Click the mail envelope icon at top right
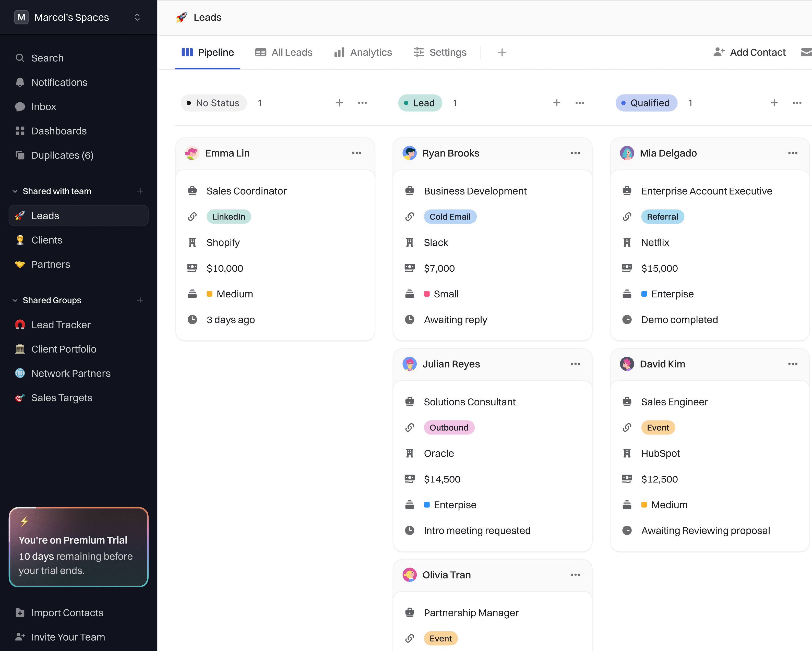Screen dimensions: 812x651 806,52
